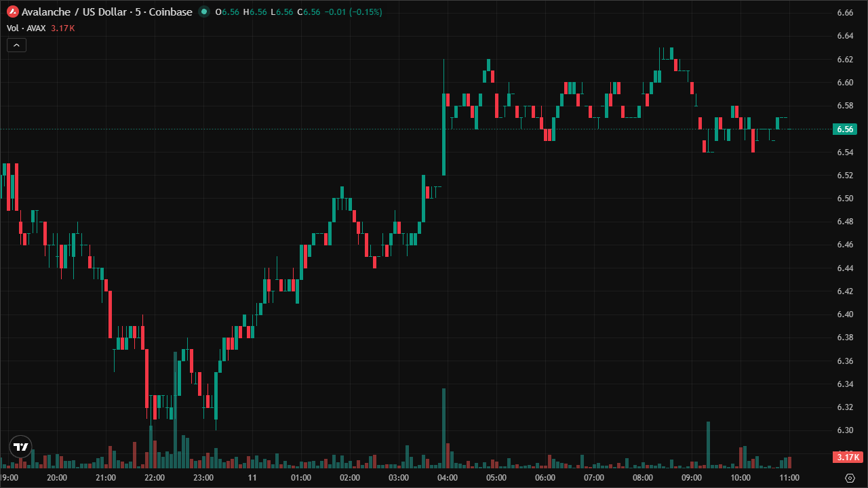This screenshot has width=868, height=488.
Task: Click the 6.48 price axis label
Action: pos(845,222)
